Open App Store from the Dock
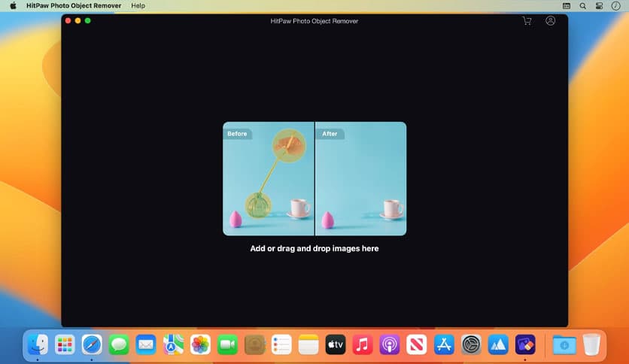The height and width of the screenshot is (364, 629). [x=444, y=344]
